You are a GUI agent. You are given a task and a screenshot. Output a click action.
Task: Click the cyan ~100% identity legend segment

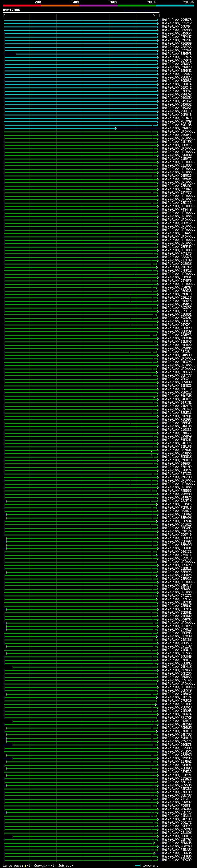coord(175,6)
